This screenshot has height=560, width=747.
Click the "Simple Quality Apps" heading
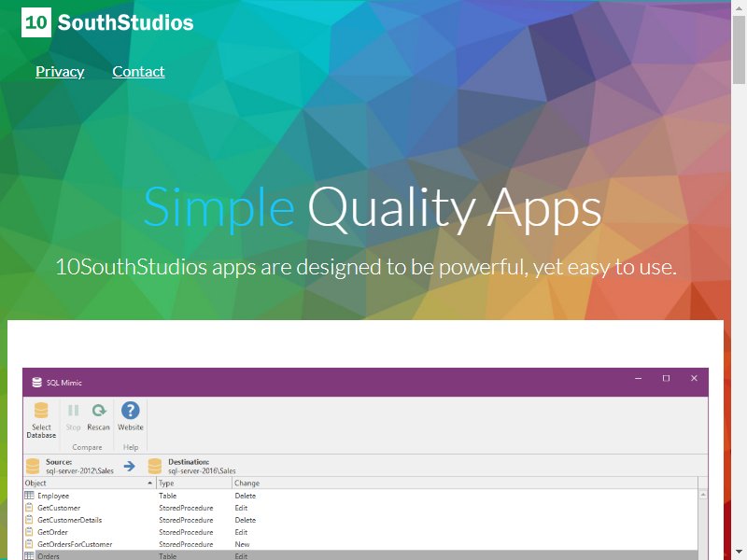tap(373, 208)
